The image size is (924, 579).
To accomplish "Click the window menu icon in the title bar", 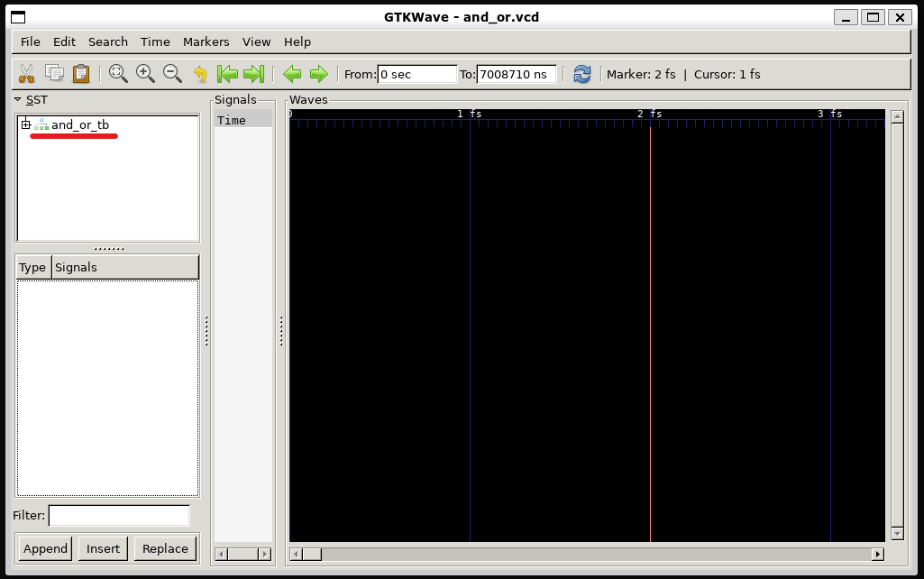I will tap(18, 17).
